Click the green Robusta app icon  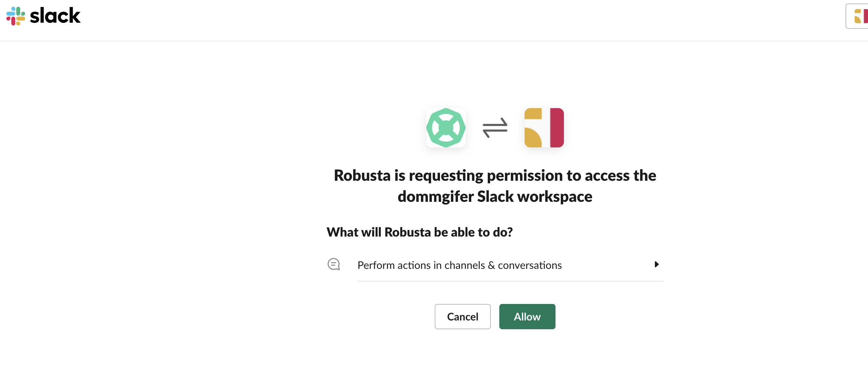446,128
